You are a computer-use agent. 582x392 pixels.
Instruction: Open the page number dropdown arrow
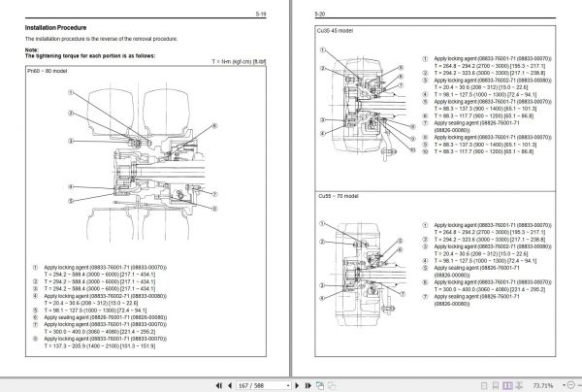[x=288, y=386]
